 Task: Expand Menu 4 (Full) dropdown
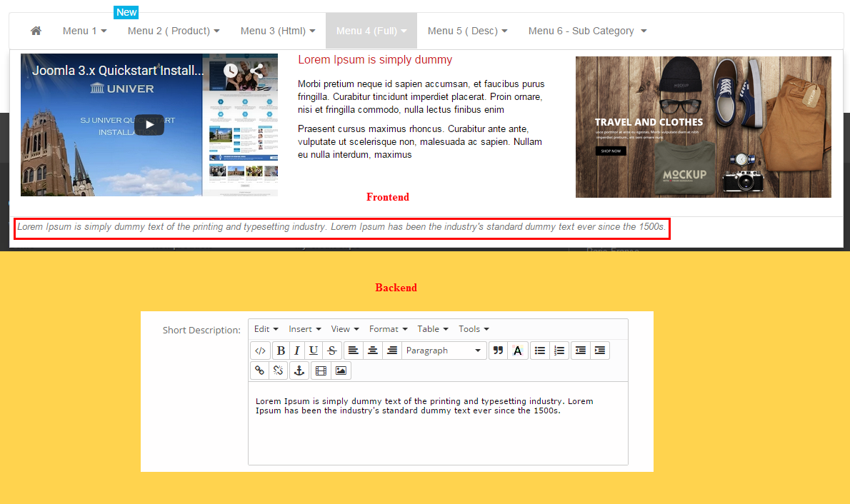(x=371, y=31)
